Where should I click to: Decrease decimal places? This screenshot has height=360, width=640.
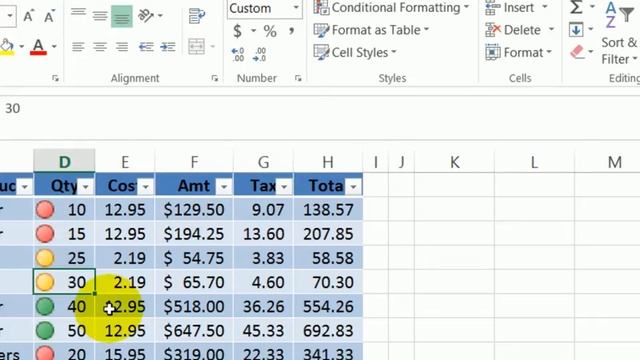click(260, 54)
